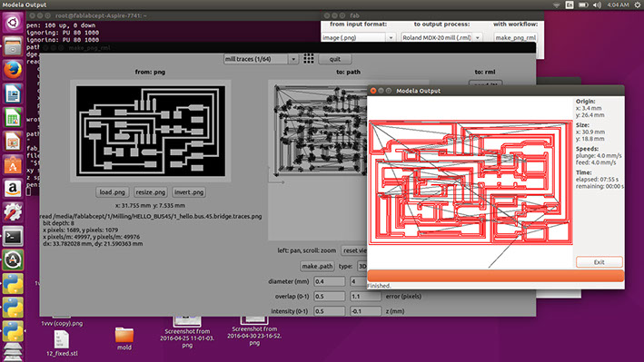
Task: Click the reset view button
Action: click(354, 250)
